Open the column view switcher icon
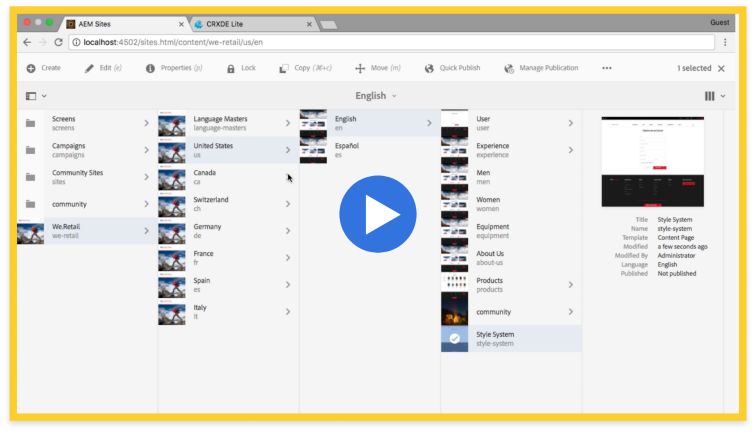 [x=710, y=96]
